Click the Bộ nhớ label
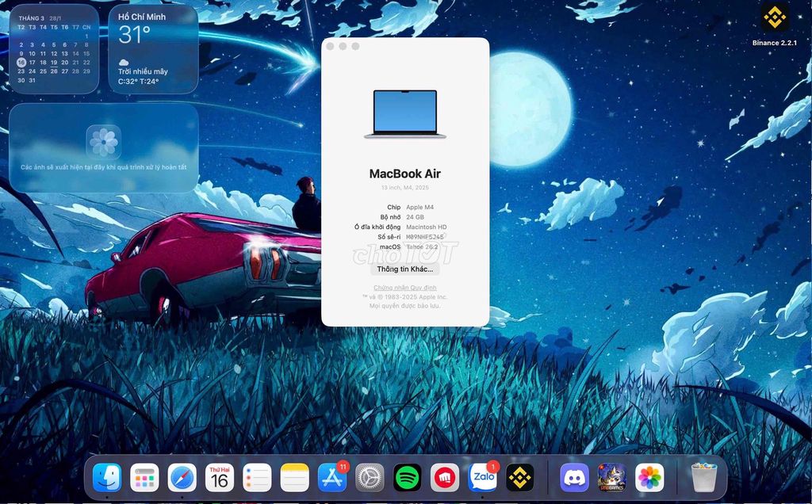 [390, 217]
